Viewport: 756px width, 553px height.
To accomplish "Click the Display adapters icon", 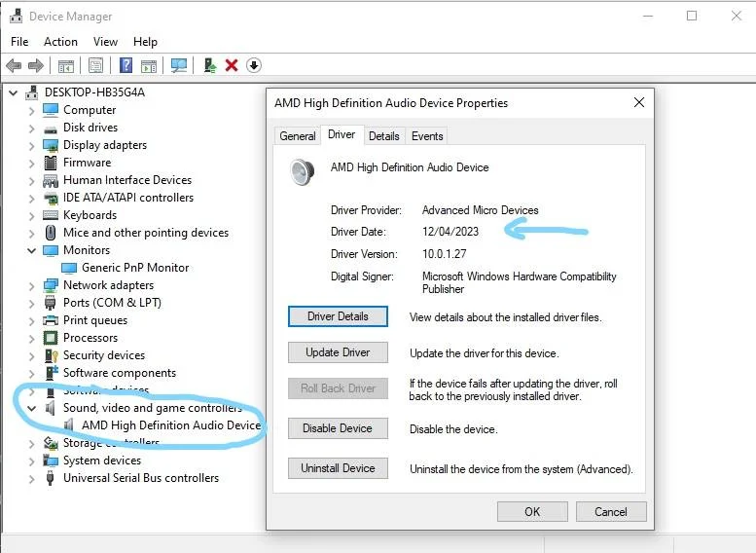I will pyautogui.click(x=51, y=145).
